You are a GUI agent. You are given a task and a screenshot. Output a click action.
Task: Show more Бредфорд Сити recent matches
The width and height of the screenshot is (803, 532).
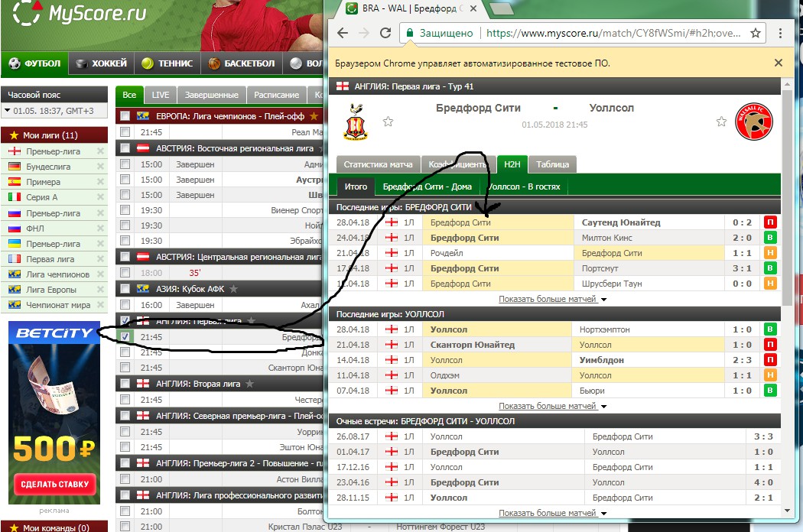coord(552,299)
